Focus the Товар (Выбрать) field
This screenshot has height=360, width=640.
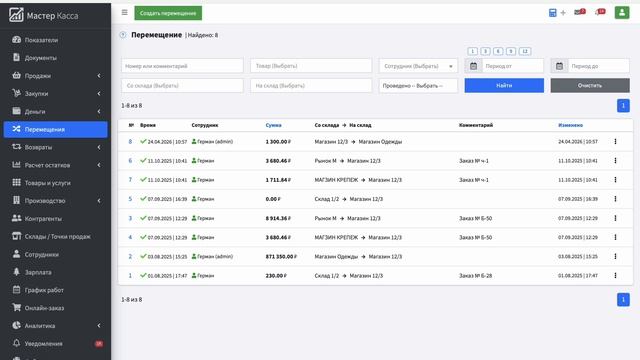(x=311, y=66)
